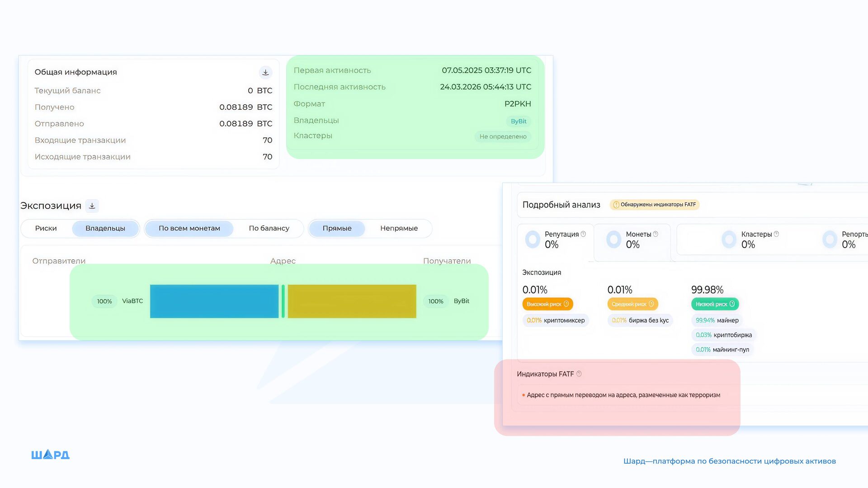Viewport: 868px width, 488px height.
Task: Click the Высокий риск badge
Action: click(x=547, y=304)
